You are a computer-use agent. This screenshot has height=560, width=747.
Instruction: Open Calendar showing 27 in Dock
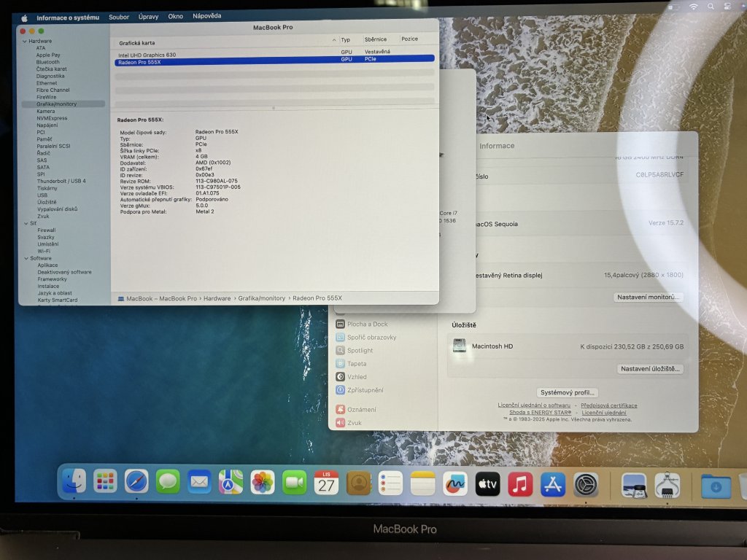click(x=326, y=483)
